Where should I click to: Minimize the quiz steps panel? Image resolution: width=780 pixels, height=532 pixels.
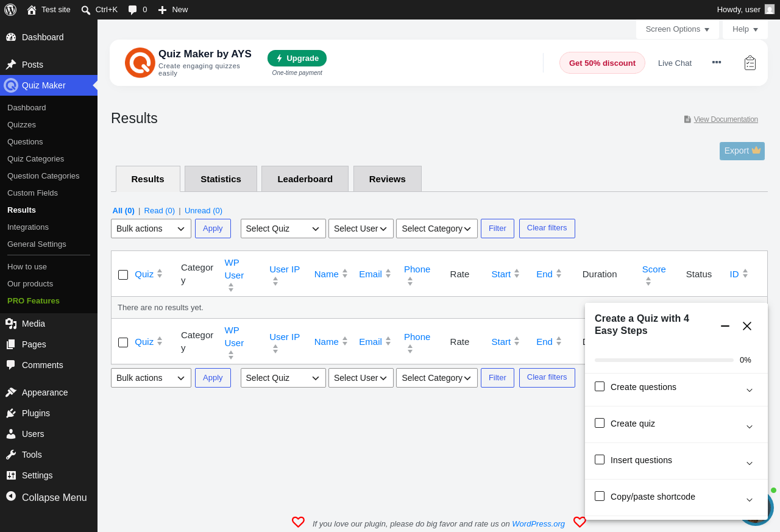725,326
